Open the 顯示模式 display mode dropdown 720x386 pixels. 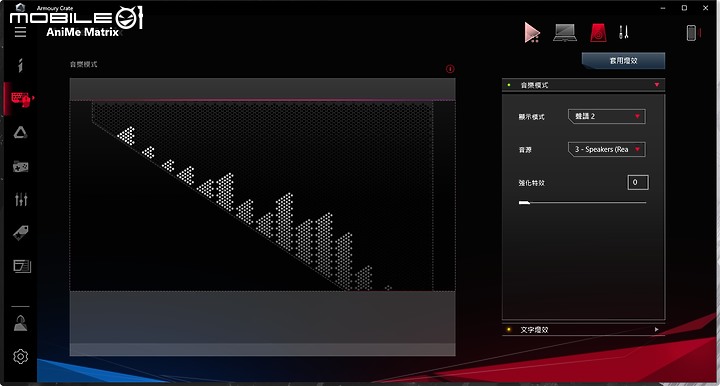tap(607, 116)
